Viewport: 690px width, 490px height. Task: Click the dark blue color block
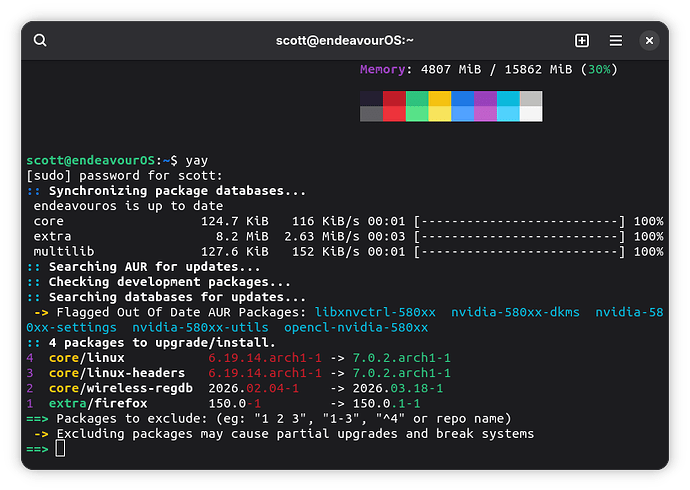coord(463,99)
